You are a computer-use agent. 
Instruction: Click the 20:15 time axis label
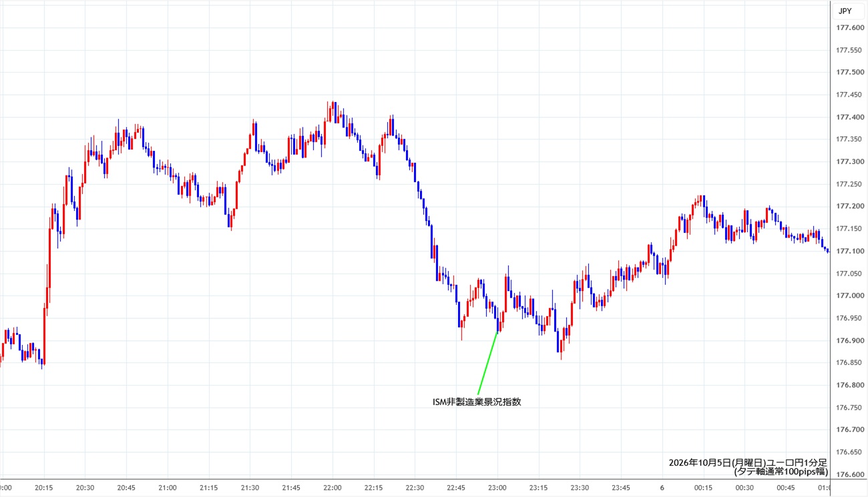pos(44,488)
